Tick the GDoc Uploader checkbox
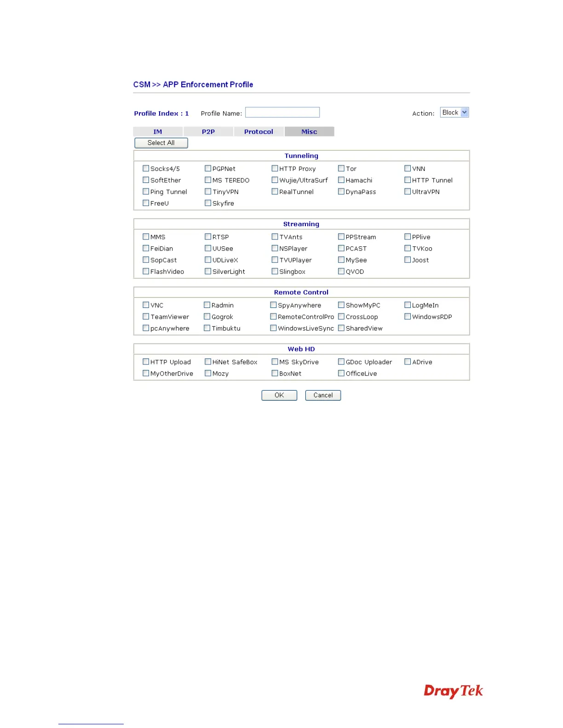 pos(341,362)
